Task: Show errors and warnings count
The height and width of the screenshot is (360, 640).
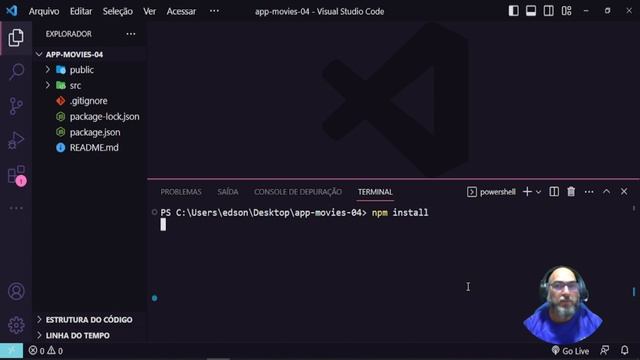Action: pyautogui.click(x=46, y=351)
